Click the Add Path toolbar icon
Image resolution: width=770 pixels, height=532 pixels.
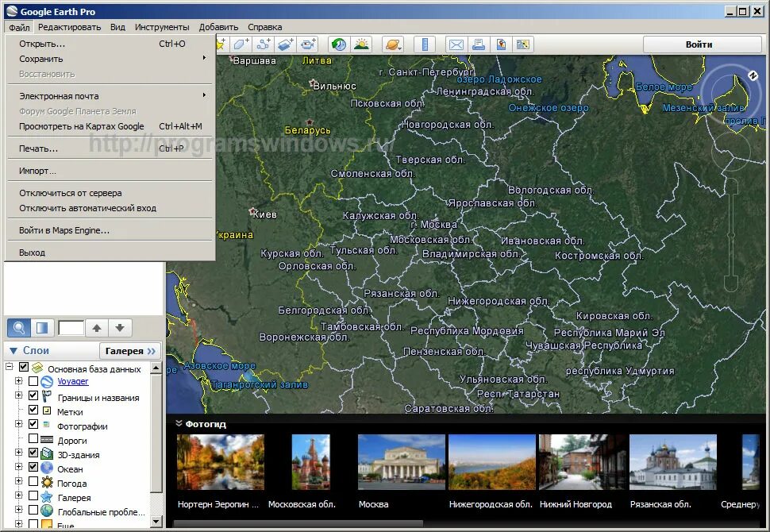(264, 44)
